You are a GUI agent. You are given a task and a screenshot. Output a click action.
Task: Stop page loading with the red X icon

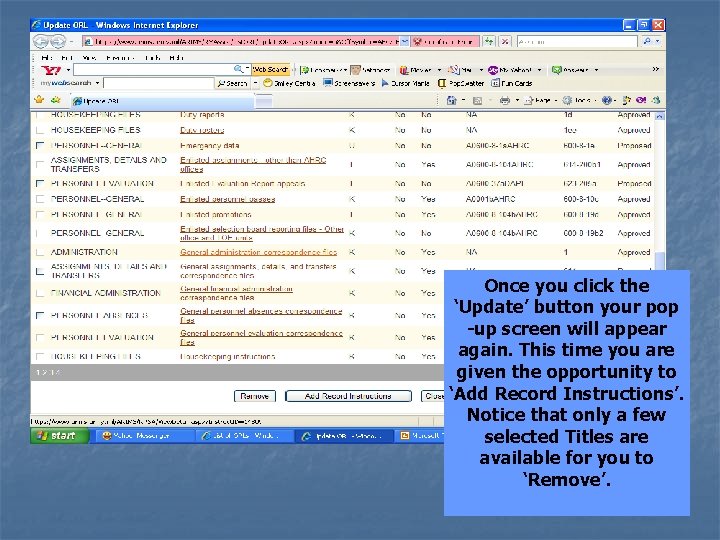click(505, 41)
